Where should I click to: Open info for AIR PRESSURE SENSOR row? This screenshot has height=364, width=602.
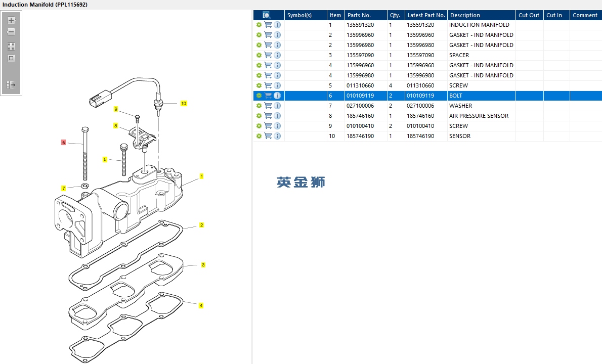coord(277,116)
